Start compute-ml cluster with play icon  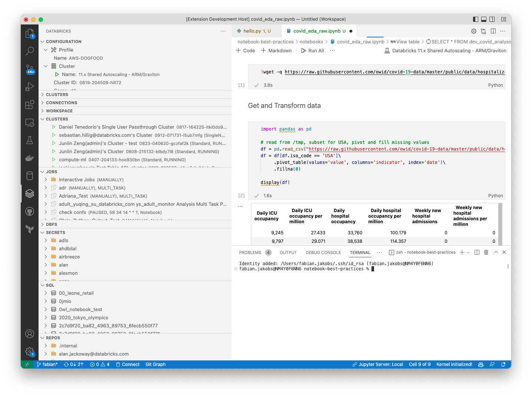(54, 160)
